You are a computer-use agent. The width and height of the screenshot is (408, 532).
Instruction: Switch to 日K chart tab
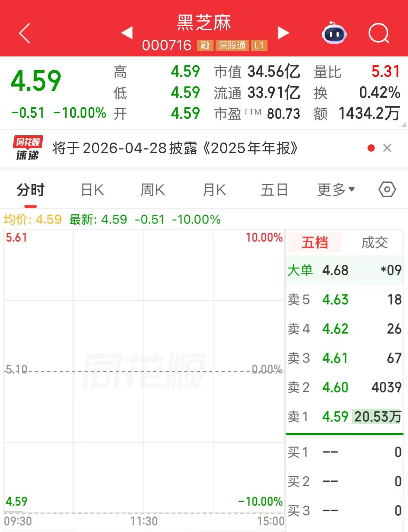tap(92, 190)
